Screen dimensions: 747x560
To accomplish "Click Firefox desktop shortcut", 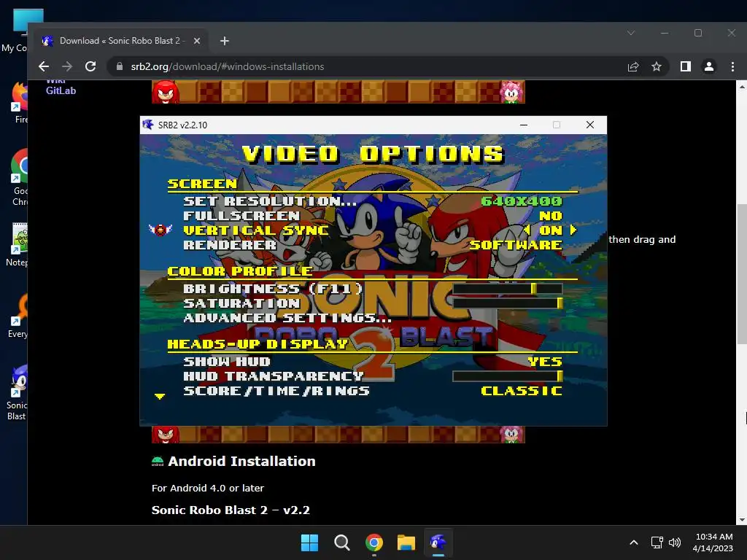I will pyautogui.click(x=20, y=104).
